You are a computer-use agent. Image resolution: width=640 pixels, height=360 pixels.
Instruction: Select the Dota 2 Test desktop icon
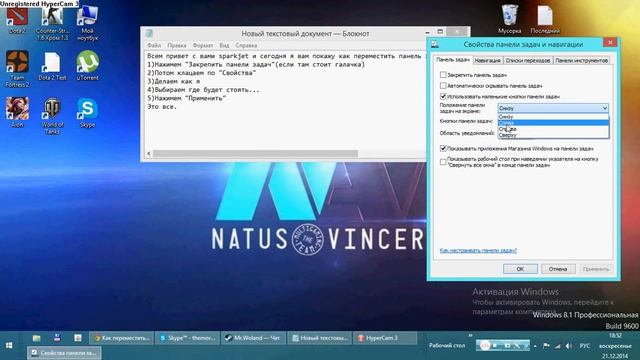click(52, 66)
